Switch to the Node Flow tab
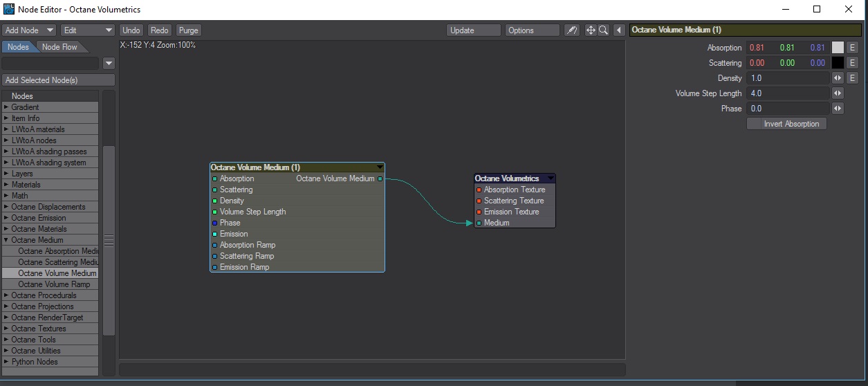The image size is (868, 386). pyautogui.click(x=60, y=47)
